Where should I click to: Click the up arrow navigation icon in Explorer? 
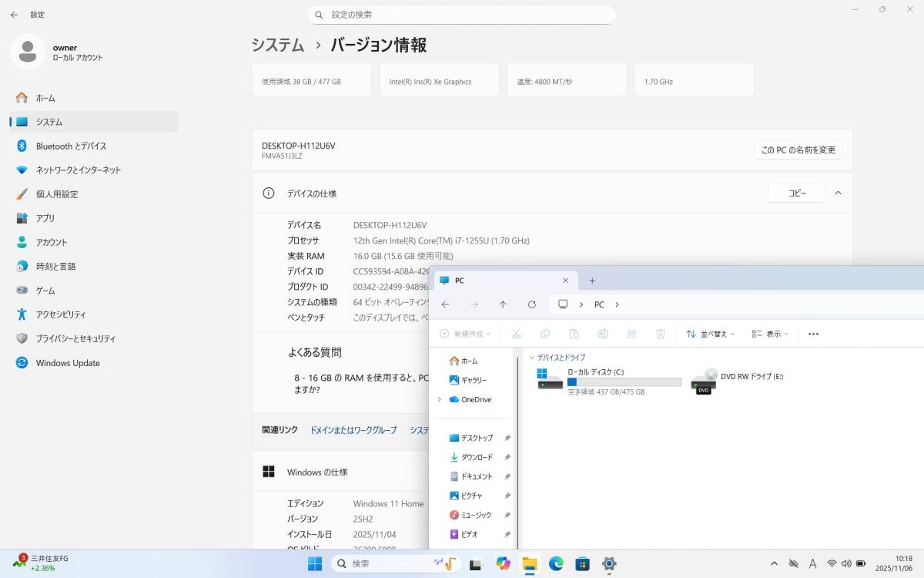click(503, 304)
